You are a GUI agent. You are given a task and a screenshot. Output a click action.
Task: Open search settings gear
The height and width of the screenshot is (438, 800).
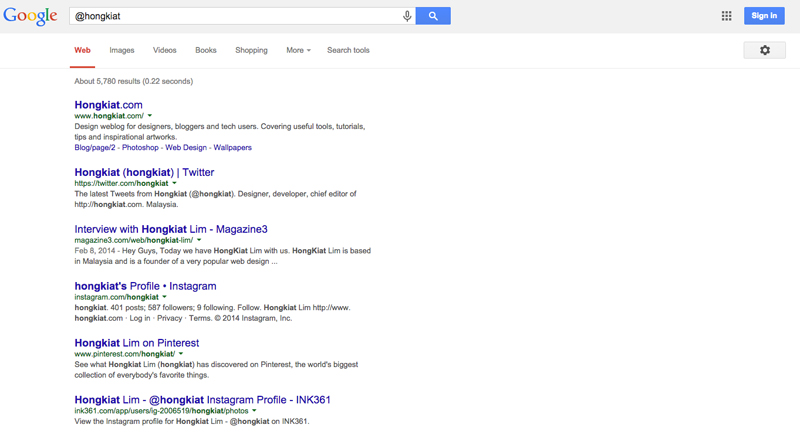(x=764, y=50)
